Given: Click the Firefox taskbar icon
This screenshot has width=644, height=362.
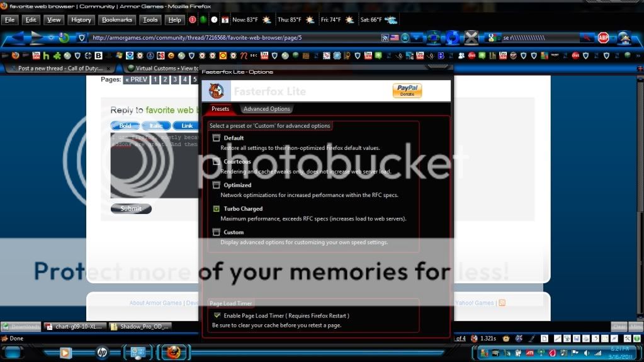Looking at the screenshot, I should [173, 353].
